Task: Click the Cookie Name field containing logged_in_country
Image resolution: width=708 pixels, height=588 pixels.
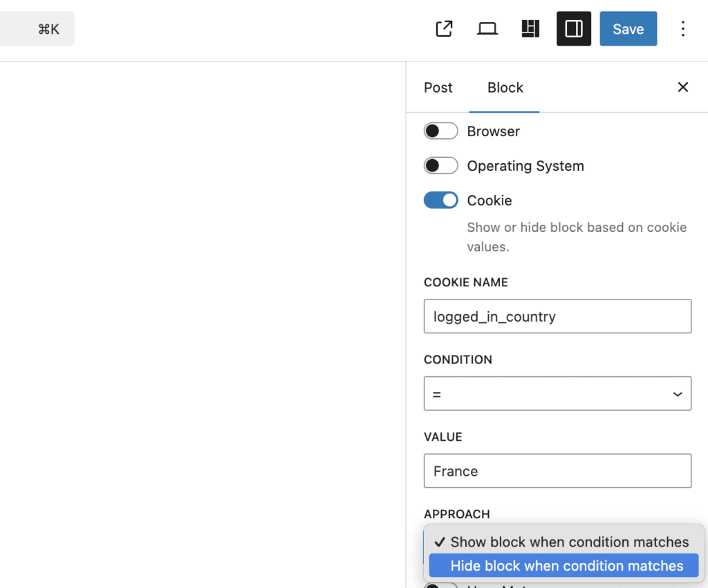Action: (557, 316)
